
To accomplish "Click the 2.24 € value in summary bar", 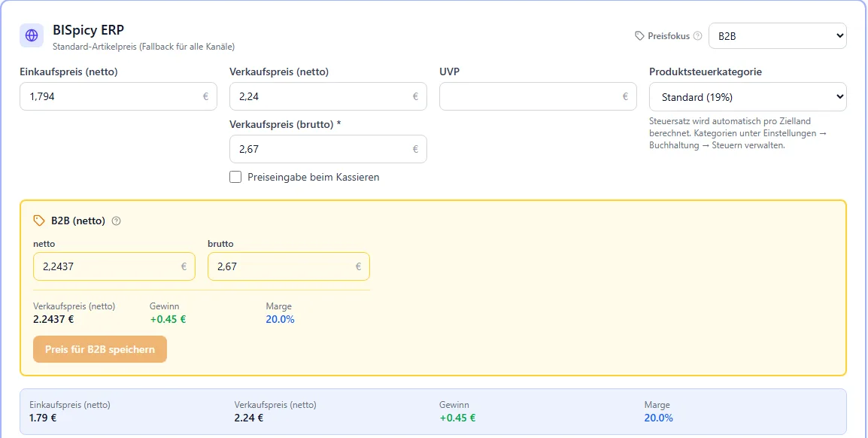I will pyautogui.click(x=248, y=418).
